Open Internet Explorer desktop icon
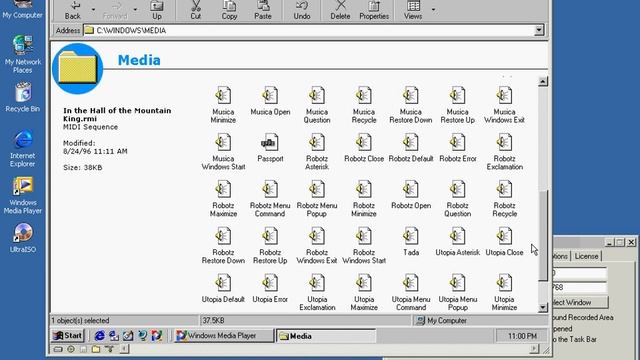 [x=22, y=149]
